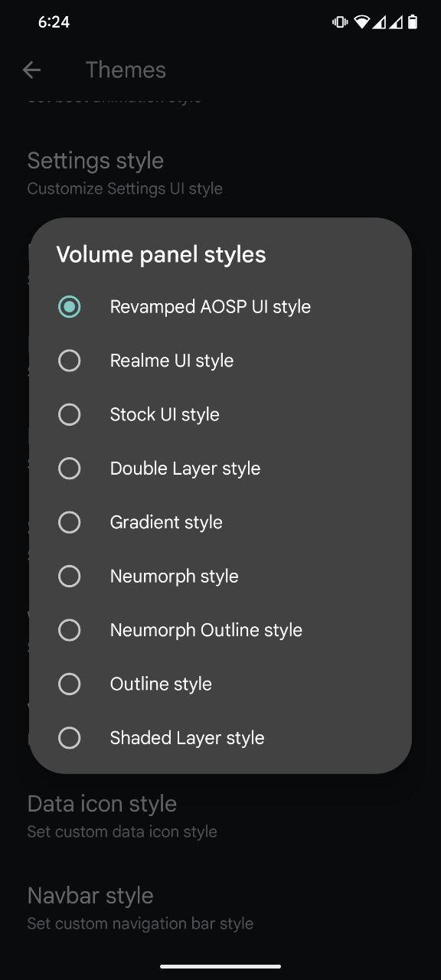Select Shaded Layer style radio button

69,738
